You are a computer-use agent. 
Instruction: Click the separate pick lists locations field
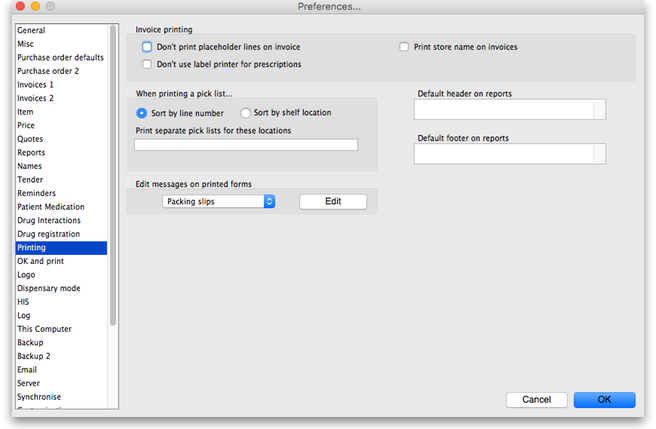point(245,145)
